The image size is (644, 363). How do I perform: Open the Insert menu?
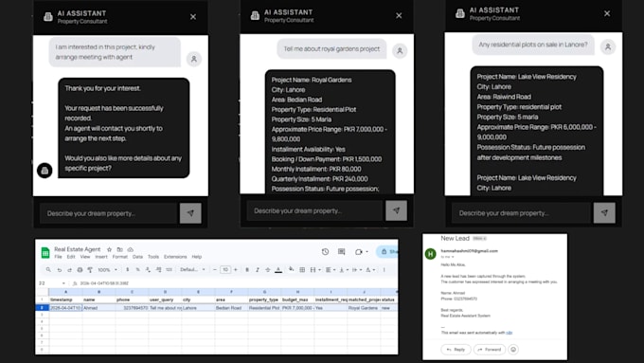(101, 257)
